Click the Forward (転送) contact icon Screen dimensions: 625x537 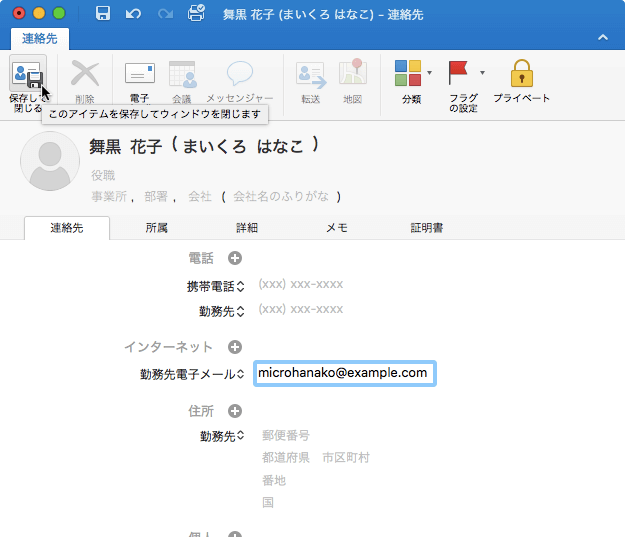tap(311, 75)
